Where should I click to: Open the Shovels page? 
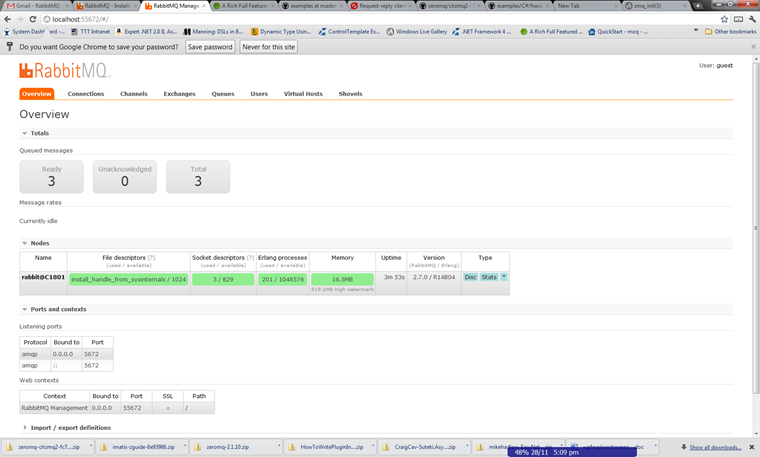coord(350,94)
